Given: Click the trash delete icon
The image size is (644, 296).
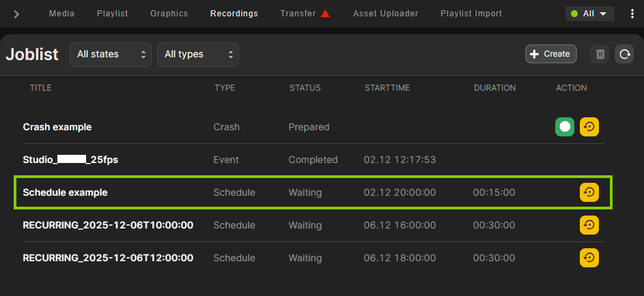Looking at the screenshot, I should coord(600,54).
